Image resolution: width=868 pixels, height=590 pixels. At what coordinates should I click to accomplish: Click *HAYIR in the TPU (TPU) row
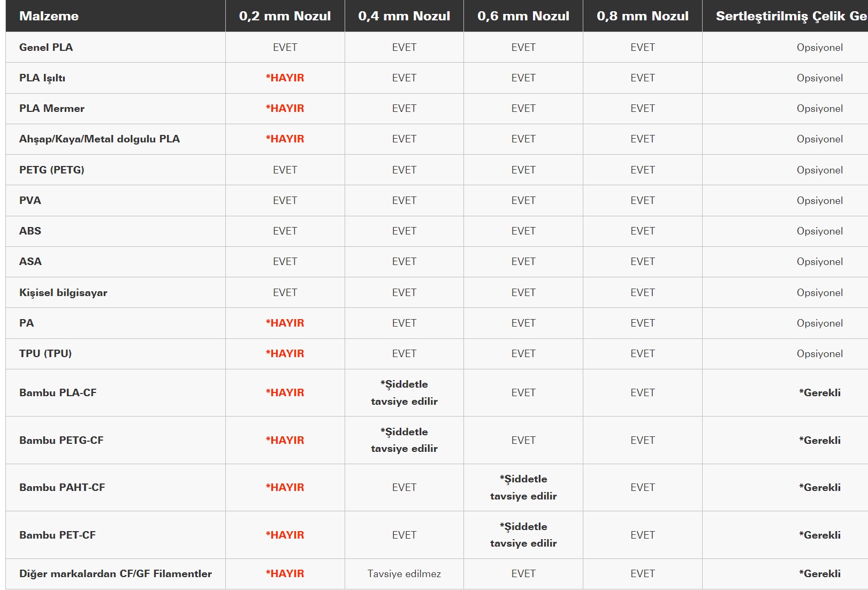click(285, 353)
